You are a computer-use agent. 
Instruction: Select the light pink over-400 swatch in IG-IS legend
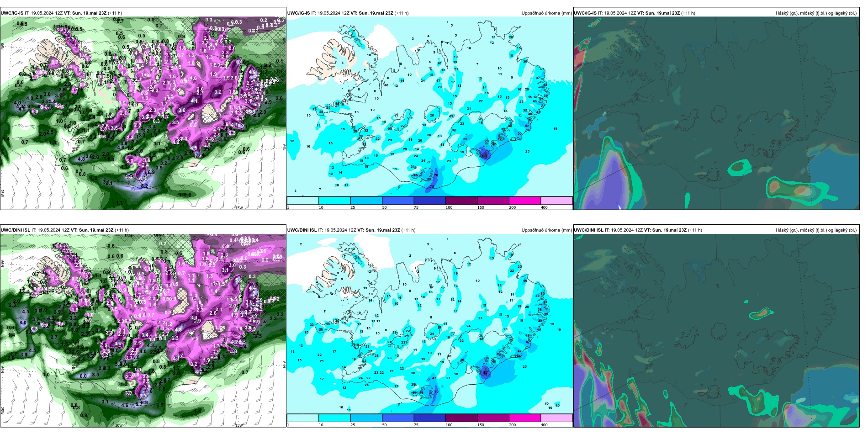(x=556, y=201)
